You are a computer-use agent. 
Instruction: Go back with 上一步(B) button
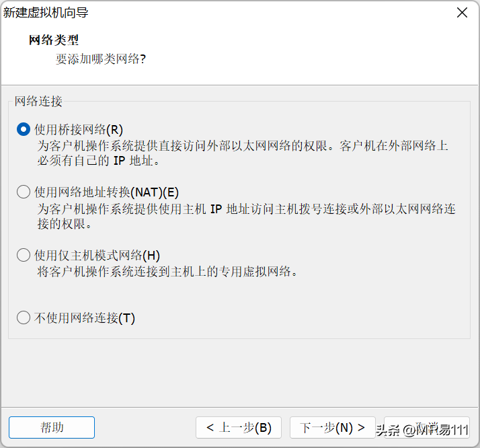tap(239, 427)
